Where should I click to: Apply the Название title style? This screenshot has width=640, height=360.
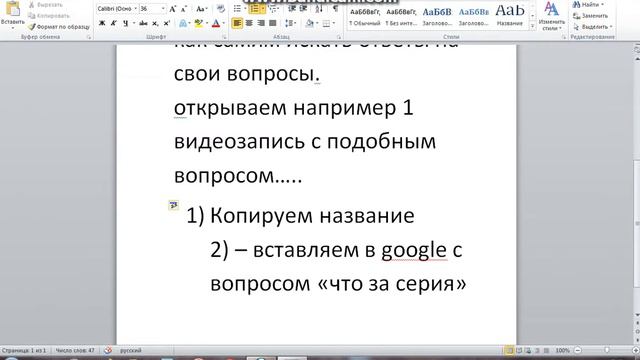[509, 16]
